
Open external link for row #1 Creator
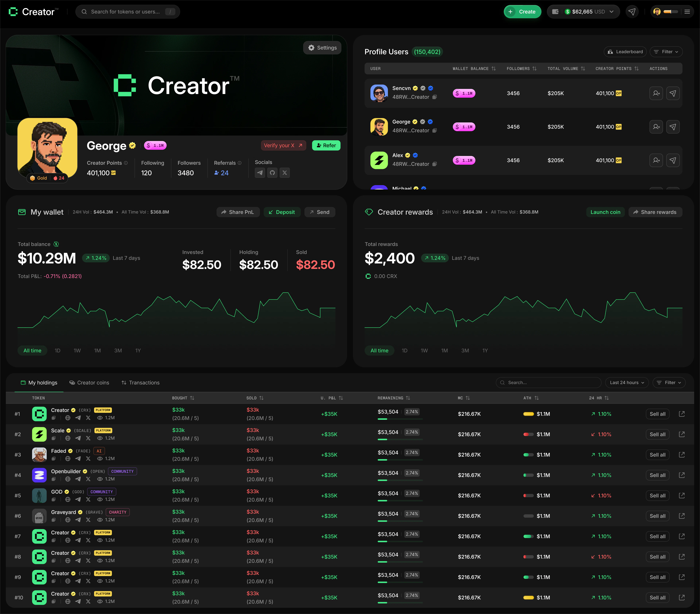click(x=682, y=414)
